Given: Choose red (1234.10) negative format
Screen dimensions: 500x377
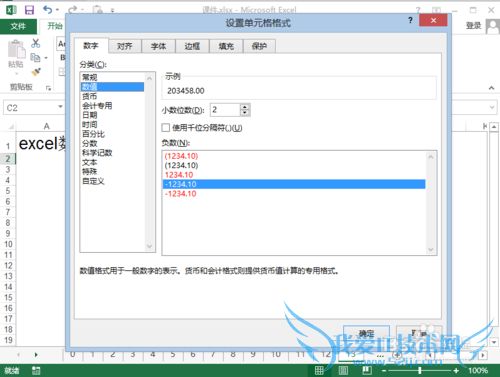Looking at the screenshot, I should pos(294,156).
